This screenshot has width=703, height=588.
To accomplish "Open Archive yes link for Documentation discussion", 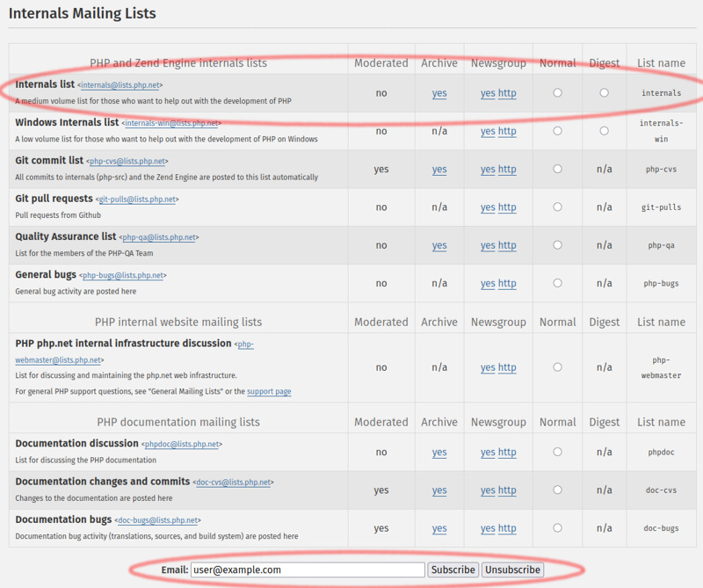I will [439, 453].
